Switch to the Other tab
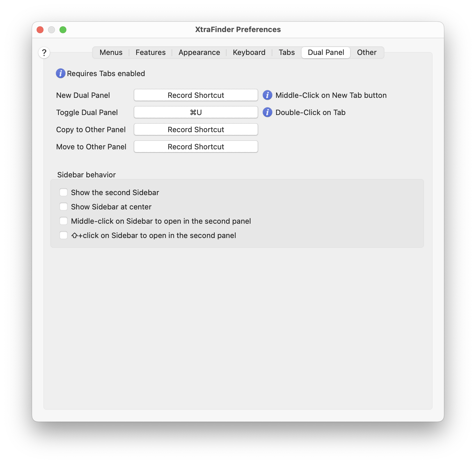 pos(366,53)
